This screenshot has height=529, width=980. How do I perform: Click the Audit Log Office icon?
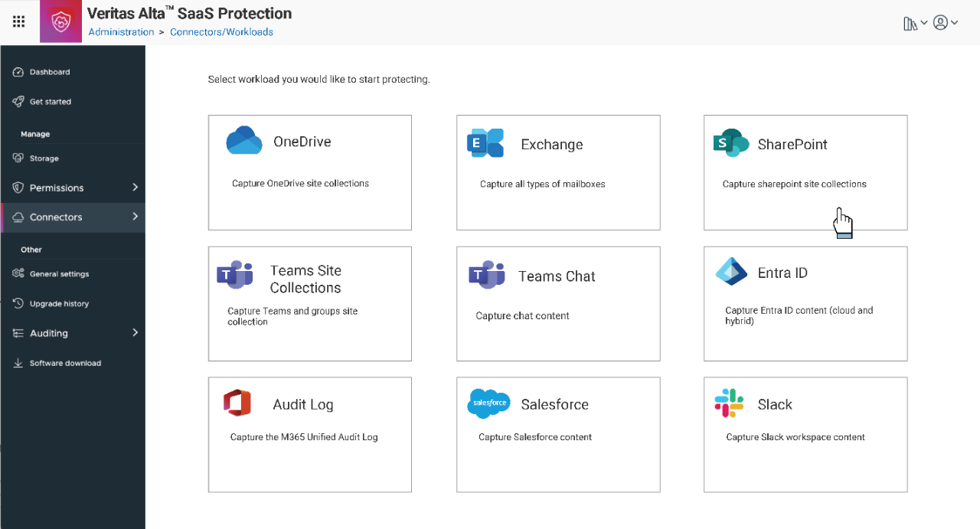pyautogui.click(x=237, y=403)
